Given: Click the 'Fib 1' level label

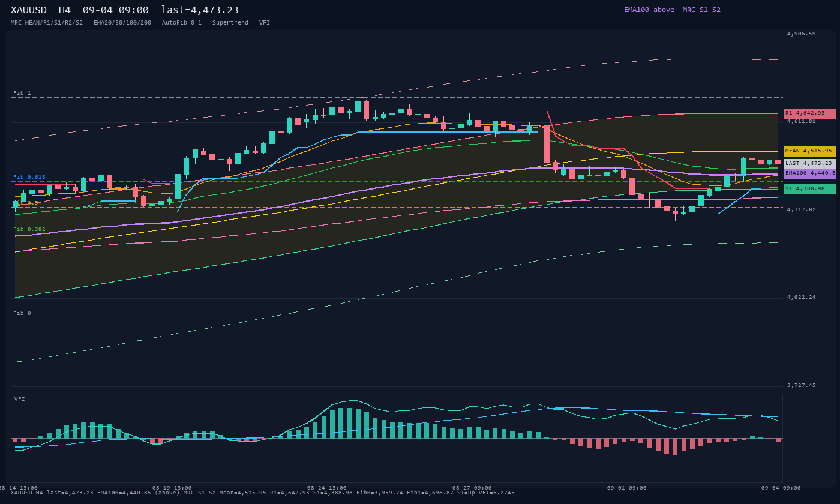Looking at the screenshot, I should pos(22,94).
